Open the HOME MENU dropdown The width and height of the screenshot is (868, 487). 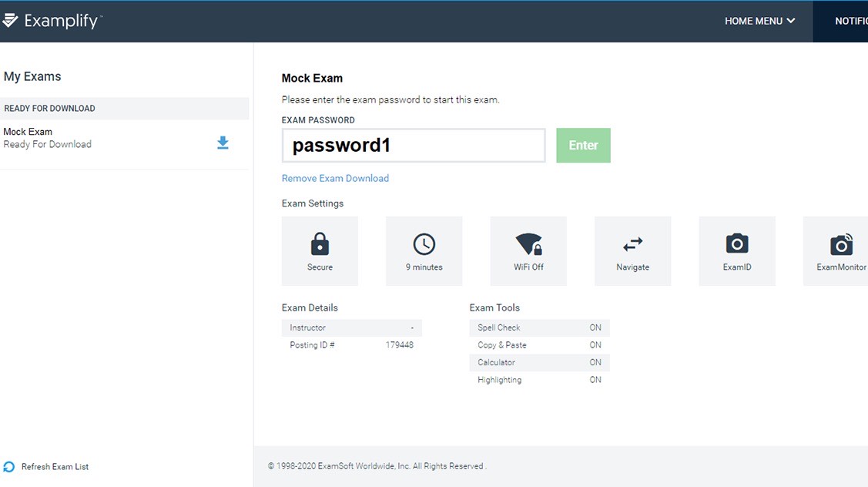[x=760, y=21]
